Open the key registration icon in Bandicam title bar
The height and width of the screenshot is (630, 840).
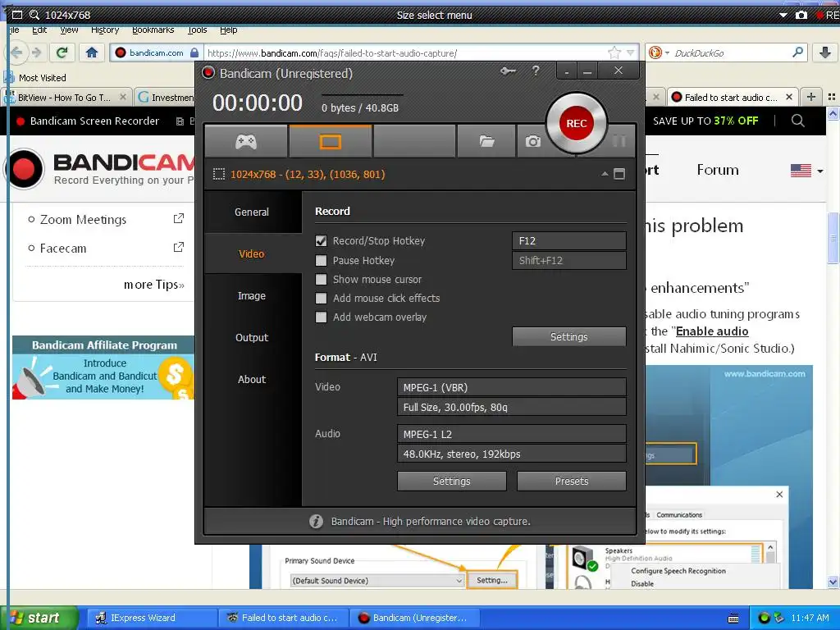508,71
